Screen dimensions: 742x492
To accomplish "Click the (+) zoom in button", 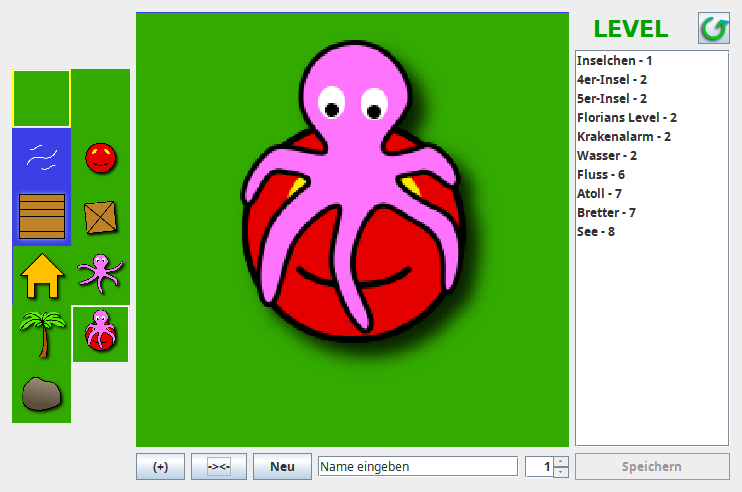I will coord(160,466).
